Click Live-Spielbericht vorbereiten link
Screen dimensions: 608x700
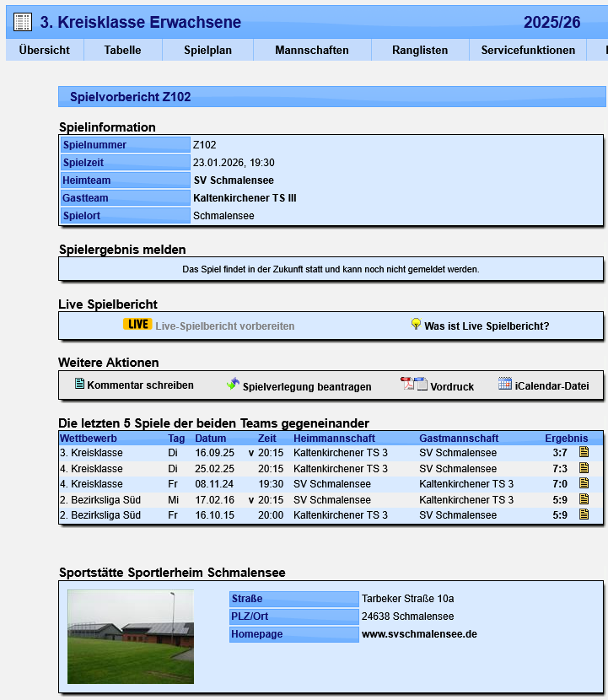pyautogui.click(x=225, y=326)
